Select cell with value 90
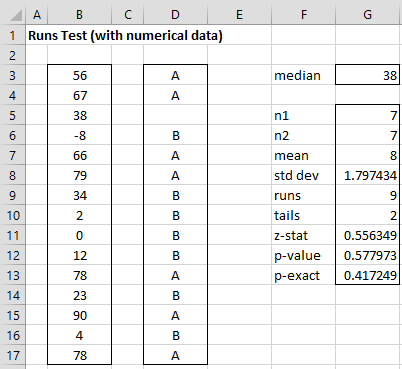The height and width of the screenshot is (369, 402). pos(80,315)
